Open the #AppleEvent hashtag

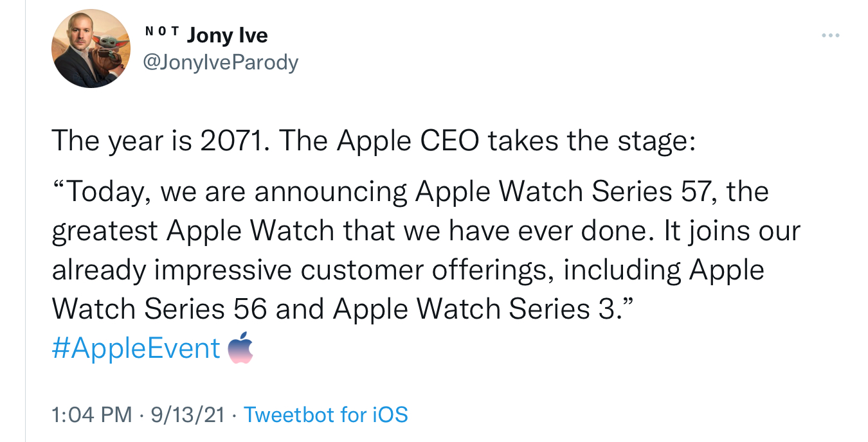click(x=136, y=348)
